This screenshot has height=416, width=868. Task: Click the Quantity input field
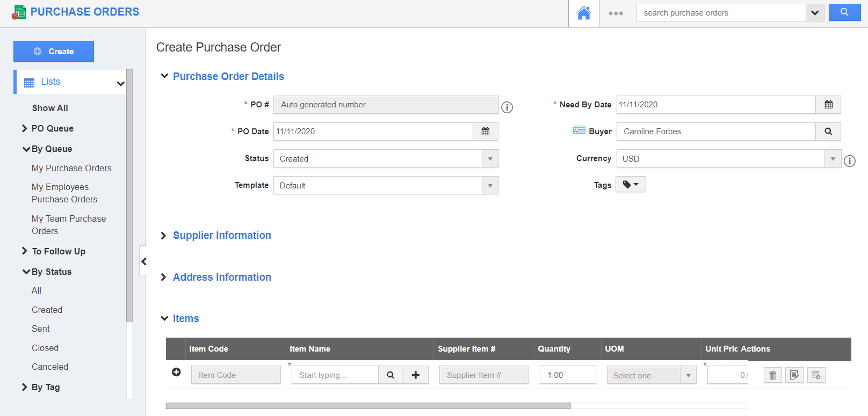567,375
